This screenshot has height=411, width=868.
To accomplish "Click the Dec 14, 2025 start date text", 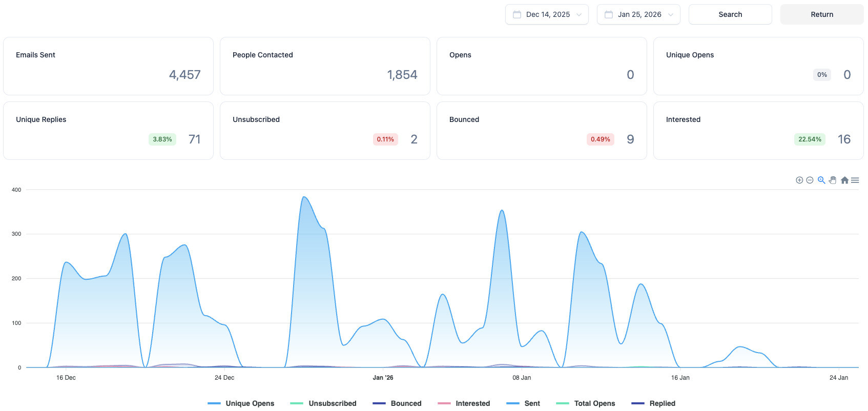I will coord(548,14).
